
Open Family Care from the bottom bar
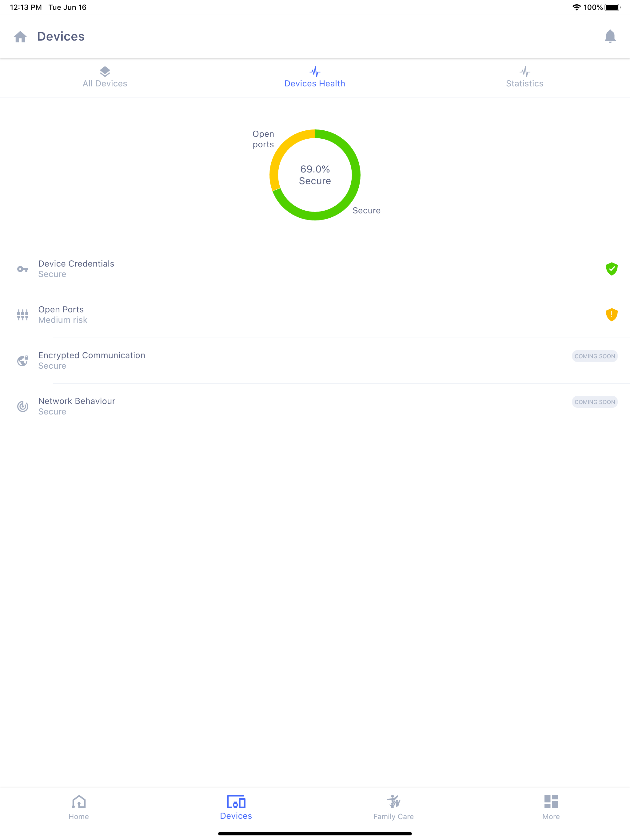coord(393,807)
